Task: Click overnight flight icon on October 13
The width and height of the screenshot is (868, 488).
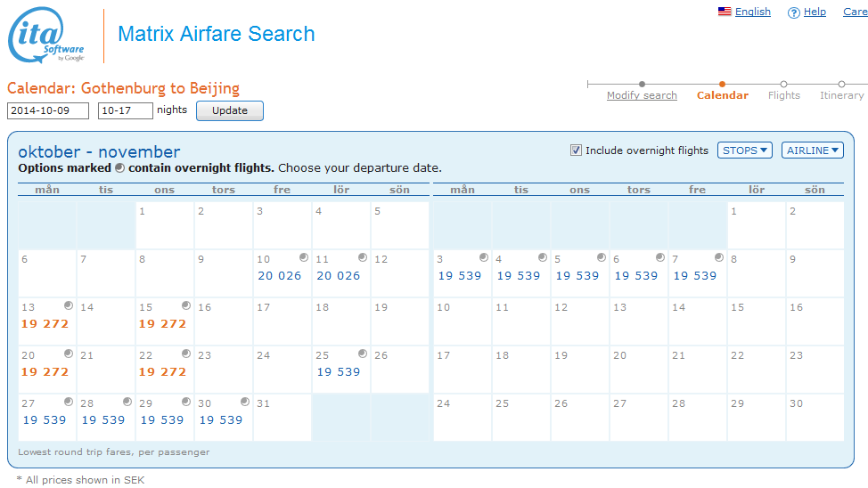Action: (x=68, y=305)
